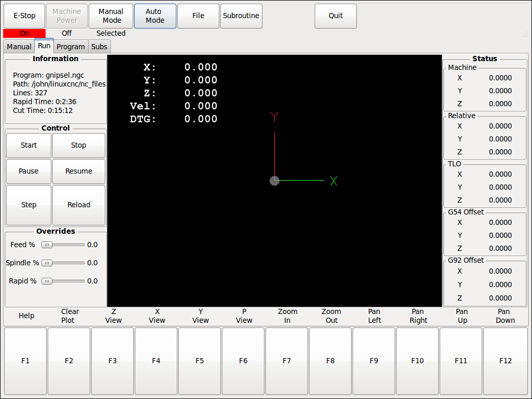Screen dimensions: 532x399
Task: Click the Program: gnipsel.ngc text
Action: 49,75
